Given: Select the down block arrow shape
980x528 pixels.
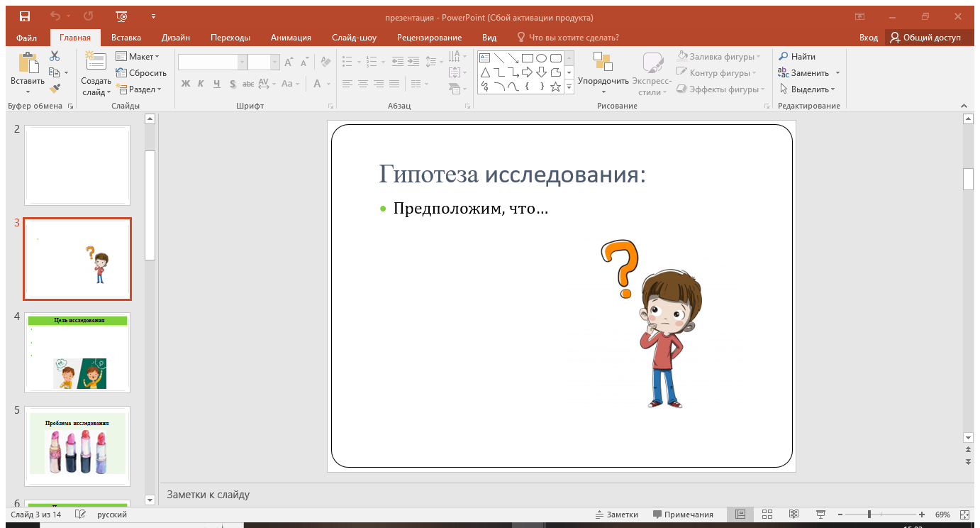Looking at the screenshot, I should [542, 72].
